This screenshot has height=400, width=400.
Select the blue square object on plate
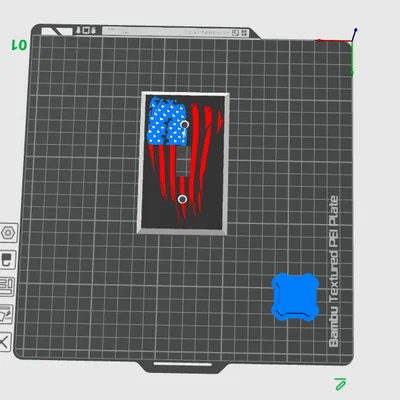[x=295, y=297]
